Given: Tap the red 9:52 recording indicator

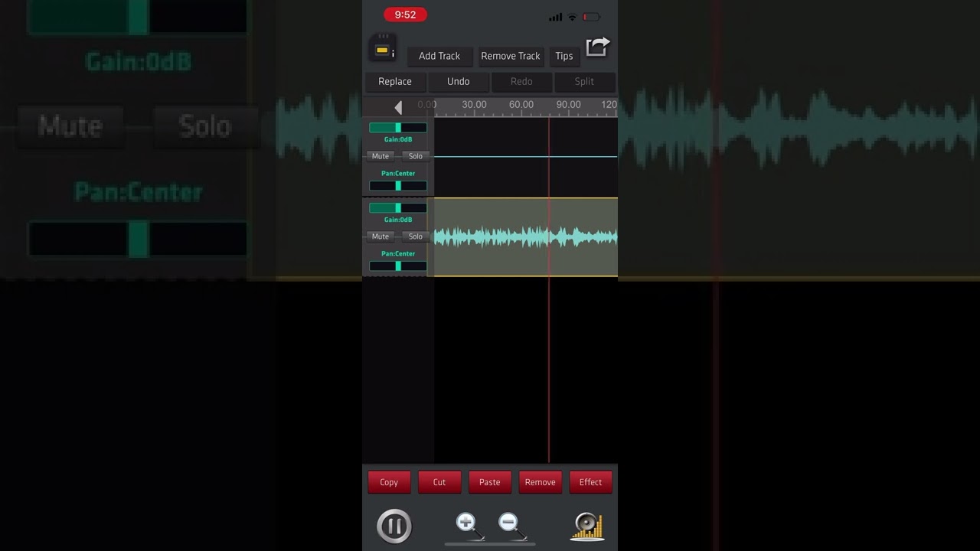Looking at the screenshot, I should 405,15.
